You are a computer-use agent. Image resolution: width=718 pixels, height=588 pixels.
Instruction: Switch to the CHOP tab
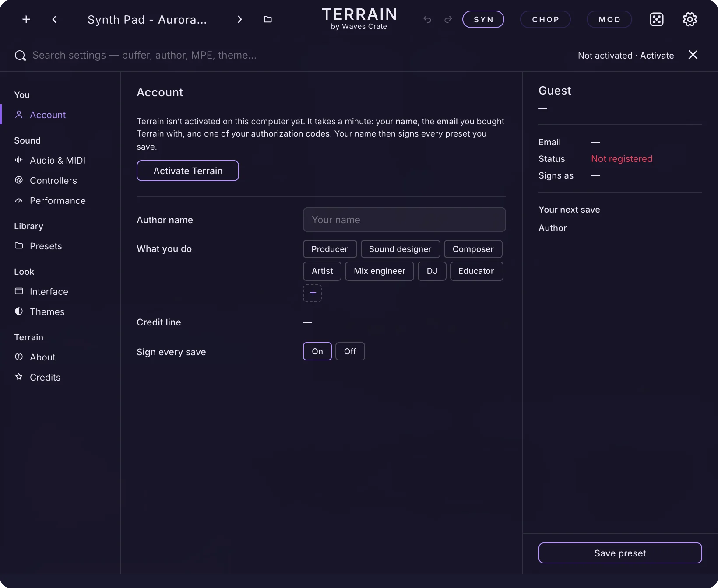546,19
